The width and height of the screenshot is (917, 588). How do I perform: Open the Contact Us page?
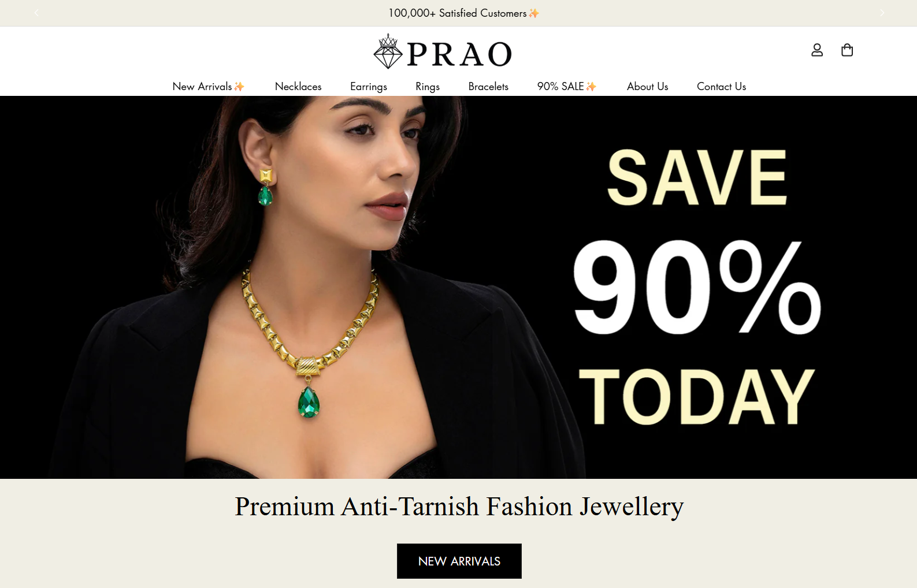tap(721, 86)
